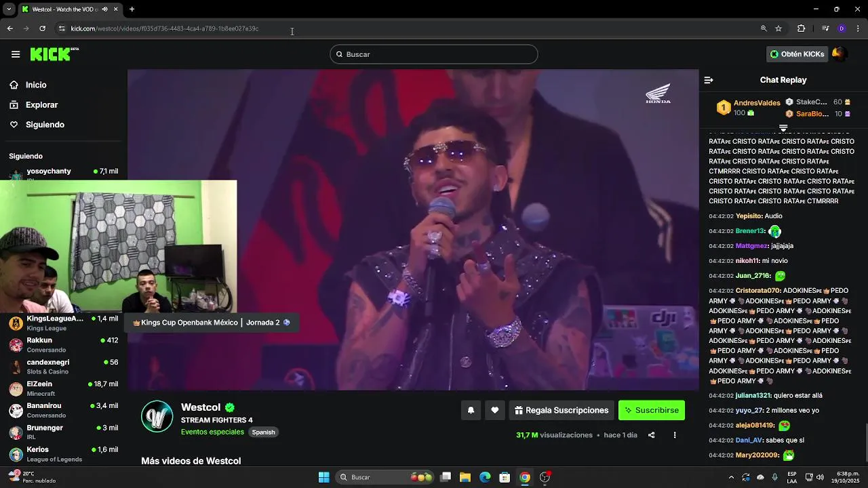Open Chrome tab search dropdown
The image size is (868, 488).
click(9, 9)
